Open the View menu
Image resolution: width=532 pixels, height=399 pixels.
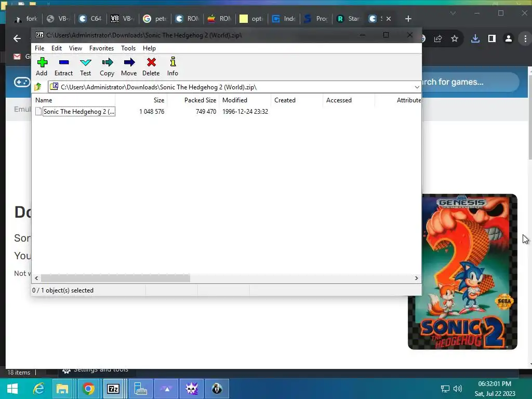(x=75, y=48)
